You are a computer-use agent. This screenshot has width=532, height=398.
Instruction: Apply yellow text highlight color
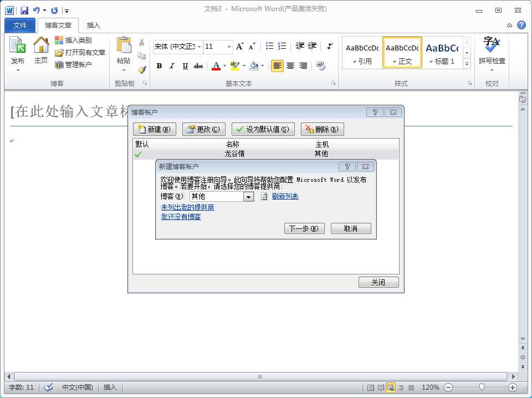tap(234, 66)
